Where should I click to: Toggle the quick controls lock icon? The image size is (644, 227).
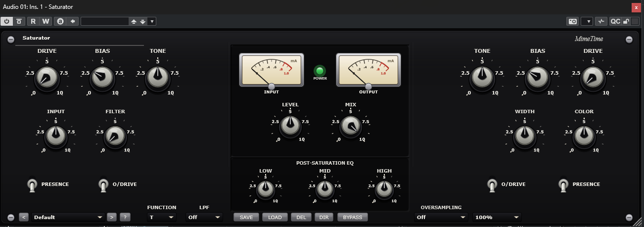click(x=626, y=21)
